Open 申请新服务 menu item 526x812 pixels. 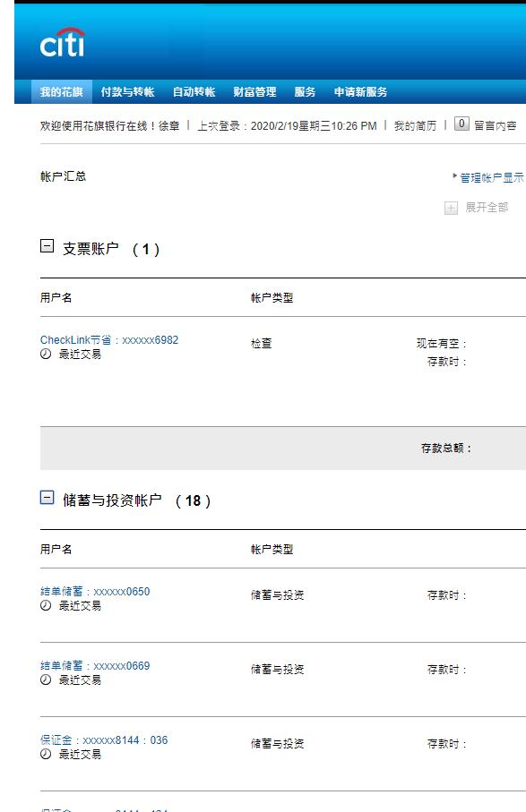pyautogui.click(x=361, y=91)
